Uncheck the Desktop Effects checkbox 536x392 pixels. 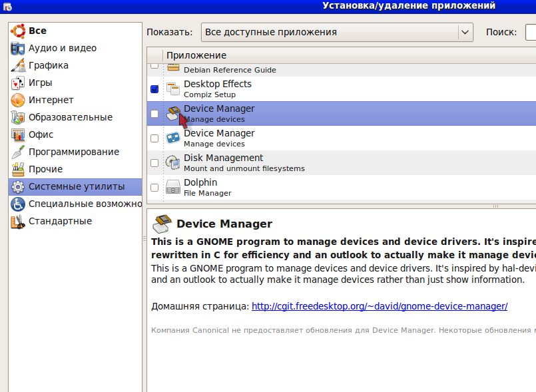[x=154, y=89]
